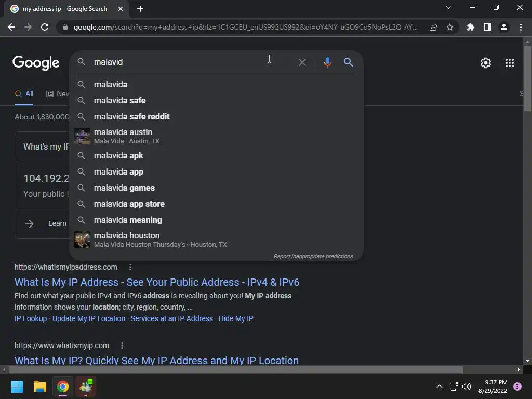The width and height of the screenshot is (532, 399).
Task: Click the scroll-right arrow of horizontal scrollbar
Action: (519, 369)
